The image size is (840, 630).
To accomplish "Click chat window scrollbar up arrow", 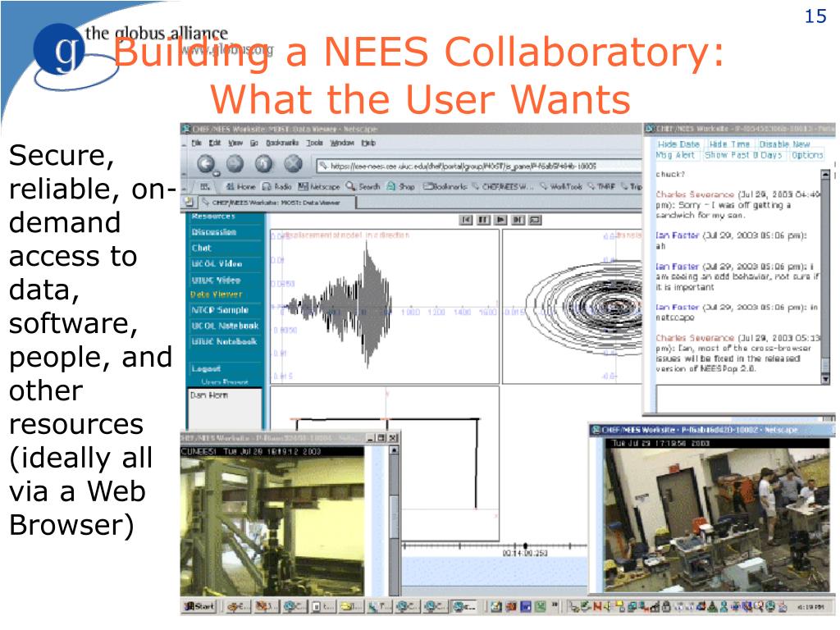I will click(825, 175).
